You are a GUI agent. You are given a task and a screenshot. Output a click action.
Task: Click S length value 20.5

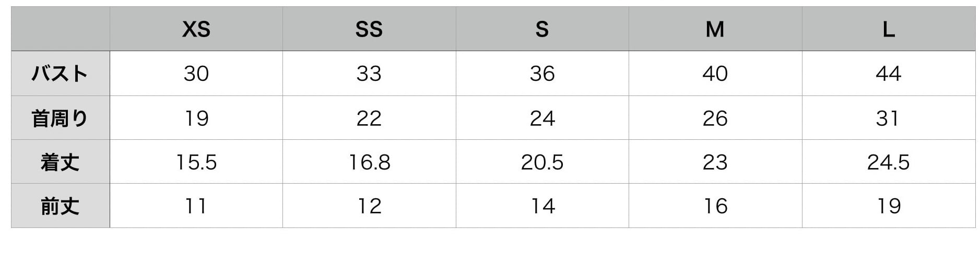coord(542,162)
